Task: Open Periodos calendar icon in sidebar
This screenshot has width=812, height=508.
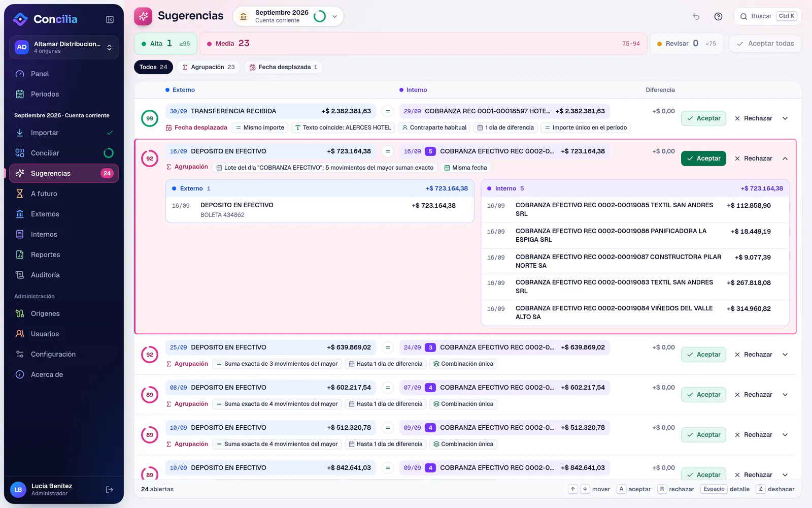Action: (20, 94)
